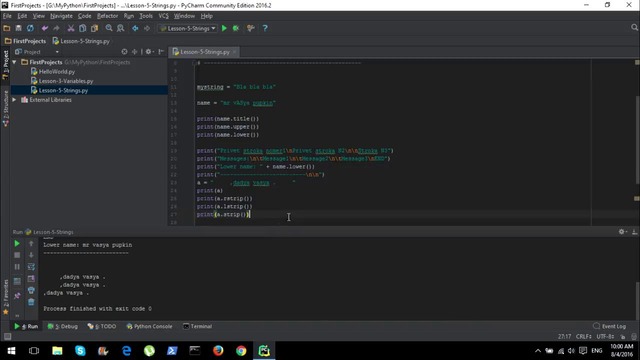The height and width of the screenshot is (360, 640).
Task: Open the Navigate menu
Action: (x=61, y=16)
